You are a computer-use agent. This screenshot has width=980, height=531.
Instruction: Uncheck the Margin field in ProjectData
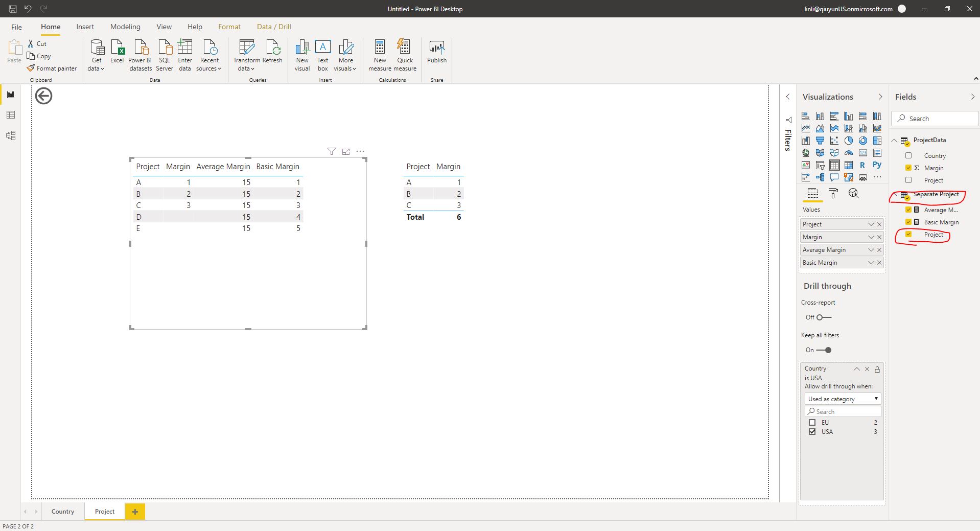tap(908, 168)
